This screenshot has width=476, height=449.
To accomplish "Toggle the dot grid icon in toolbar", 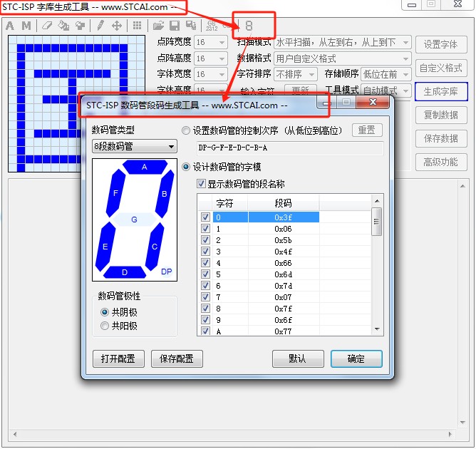I will coord(138,26).
